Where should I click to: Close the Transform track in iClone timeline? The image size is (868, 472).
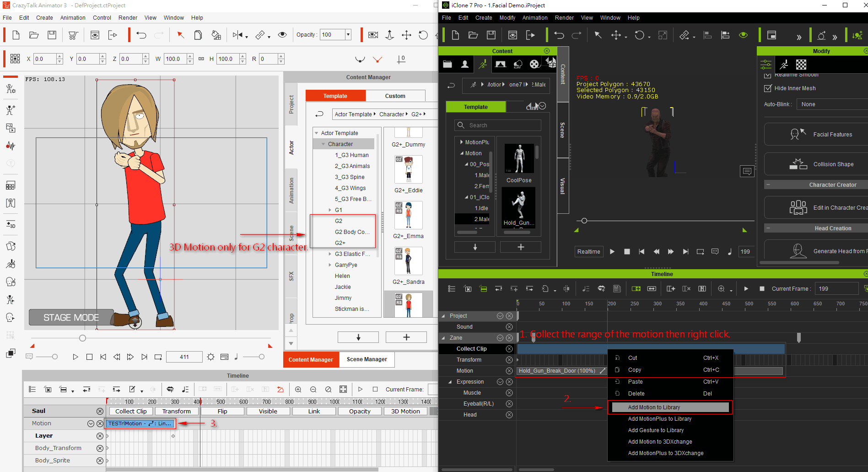pyautogui.click(x=509, y=360)
